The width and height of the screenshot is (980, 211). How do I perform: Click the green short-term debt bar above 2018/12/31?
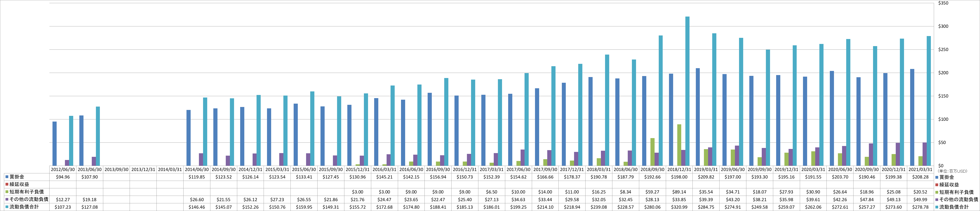[679, 145]
